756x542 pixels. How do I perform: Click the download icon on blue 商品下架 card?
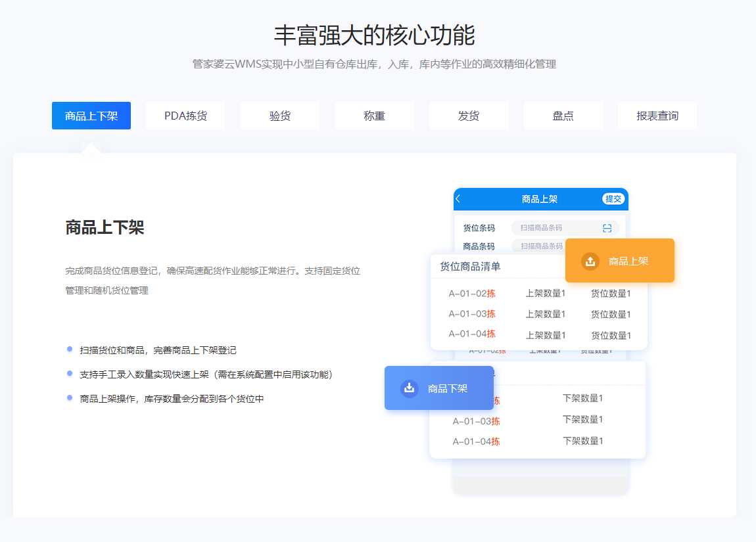(409, 388)
